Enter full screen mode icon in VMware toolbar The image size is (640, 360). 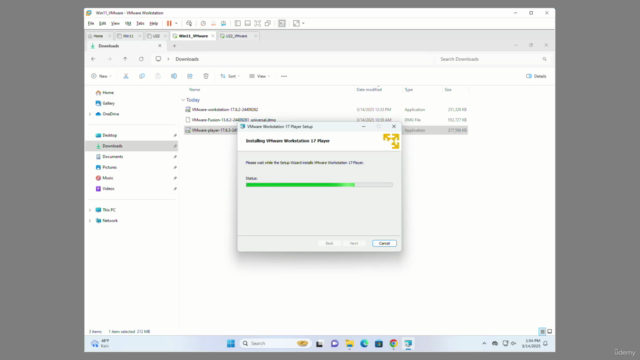(x=258, y=23)
